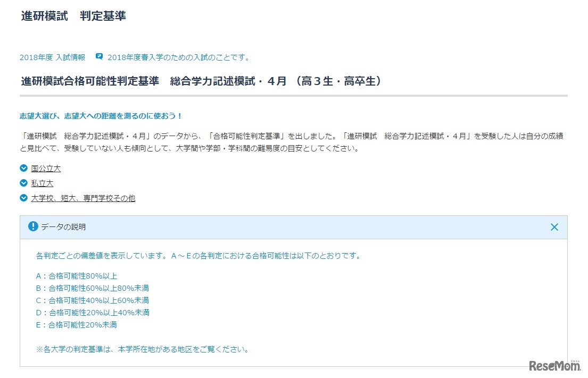This screenshot has width=588, height=378.
Task: Click the exclamation icon in データの説明 header
Action: (33, 226)
